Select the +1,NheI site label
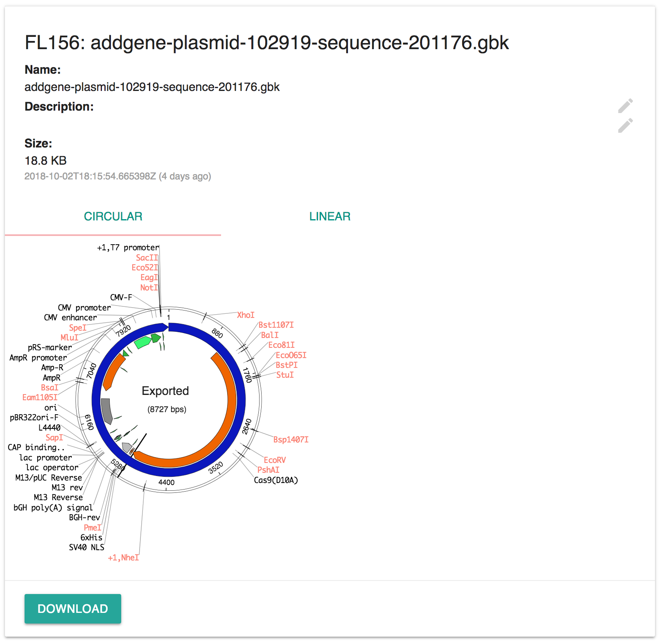The width and height of the screenshot is (664, 644). pos(123,558)
